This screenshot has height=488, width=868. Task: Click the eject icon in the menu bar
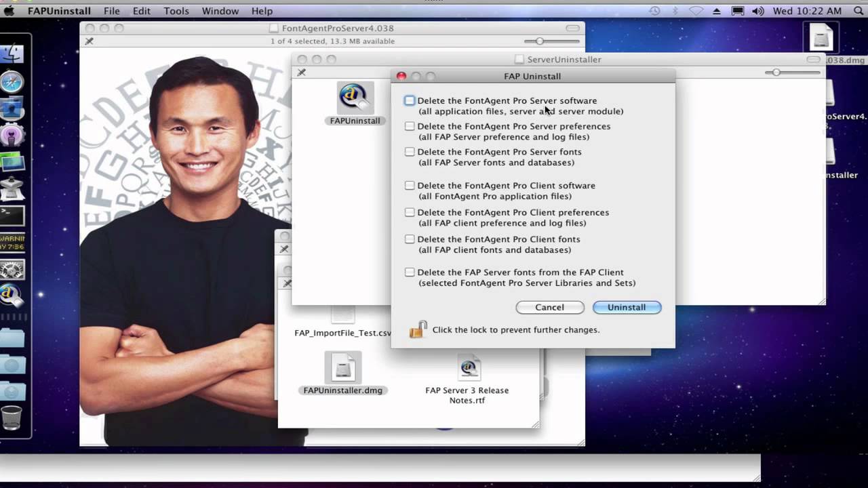(717, 11)
